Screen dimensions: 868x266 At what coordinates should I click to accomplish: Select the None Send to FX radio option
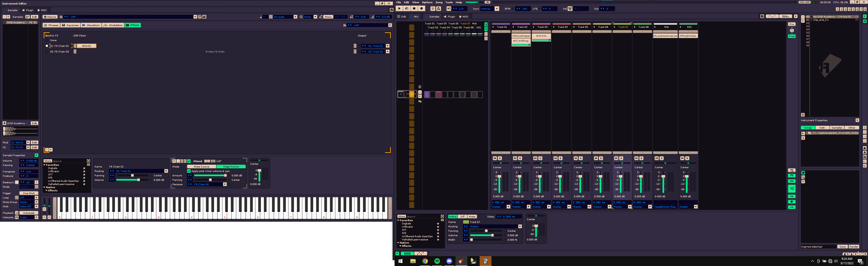point(47,40)
